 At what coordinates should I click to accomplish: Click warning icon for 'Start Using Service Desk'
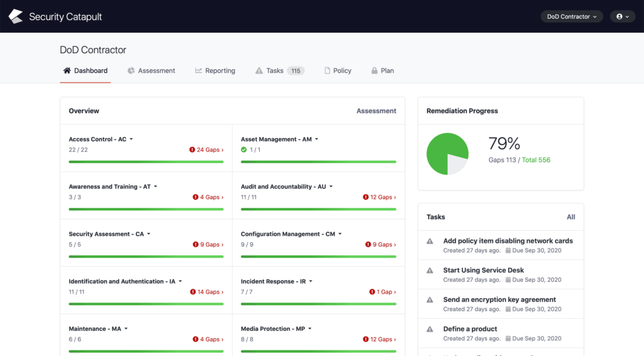[x=430, y=270]
